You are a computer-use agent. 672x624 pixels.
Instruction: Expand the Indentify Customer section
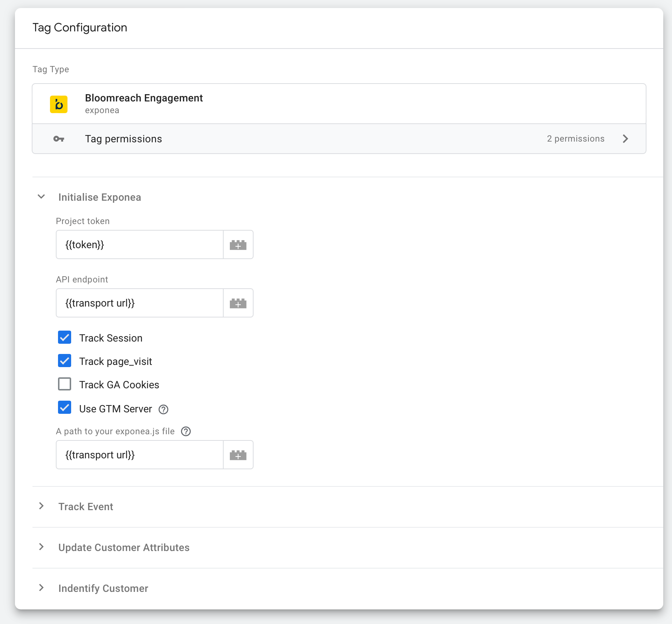[41, 588]
